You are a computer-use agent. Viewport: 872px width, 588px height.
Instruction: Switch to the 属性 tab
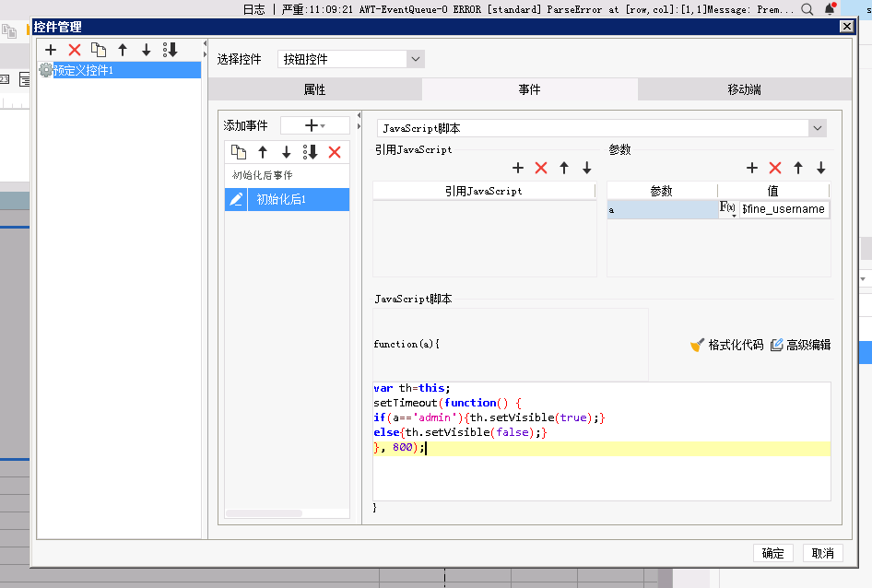(314, 89)
